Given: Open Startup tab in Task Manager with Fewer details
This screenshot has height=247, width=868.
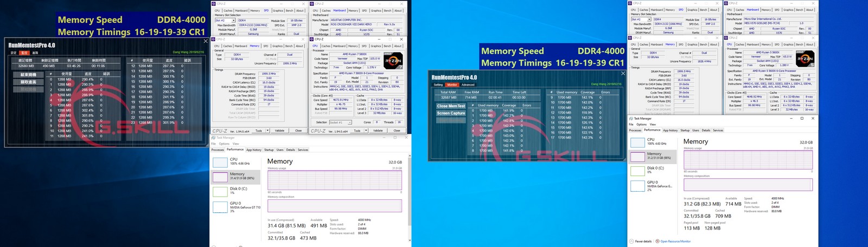Looking at the screenshot, I should (685, 131).
